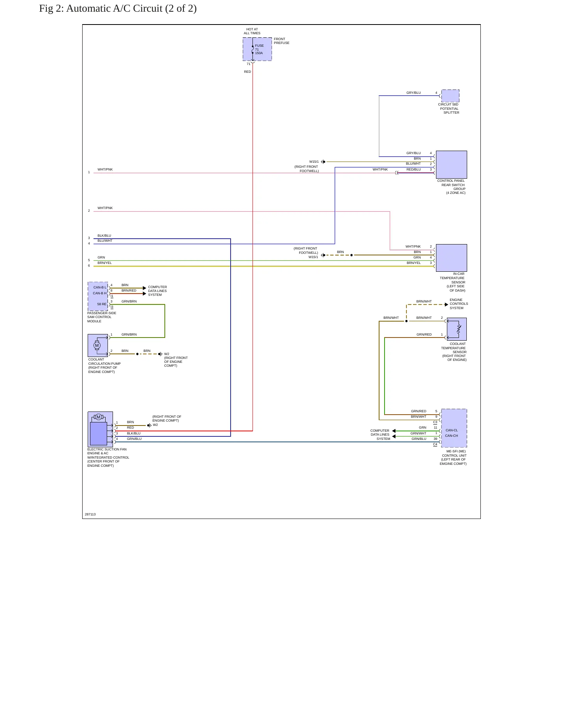Click the 'ENGINE CONTROLS SYSTEM' label

tap(459, 304)
